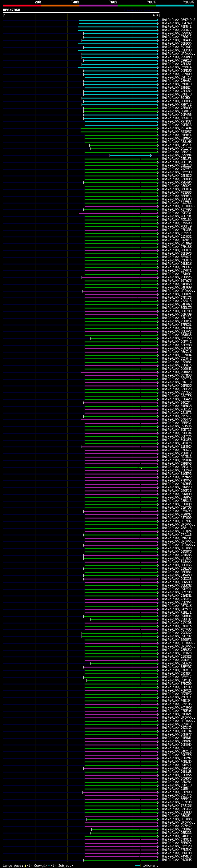The width and height of the screenshot is (197, 868).
Task: Click label UniRef100_C9P731
Action: click(177, 213)
